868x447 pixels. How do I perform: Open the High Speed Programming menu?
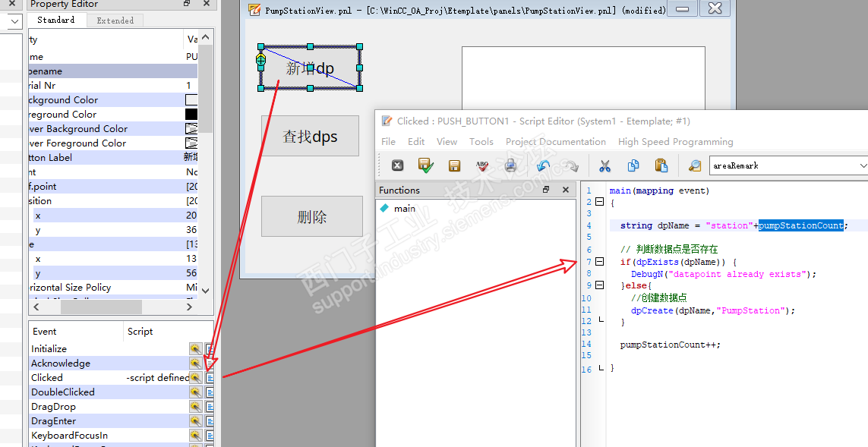(x=675, y=142)
